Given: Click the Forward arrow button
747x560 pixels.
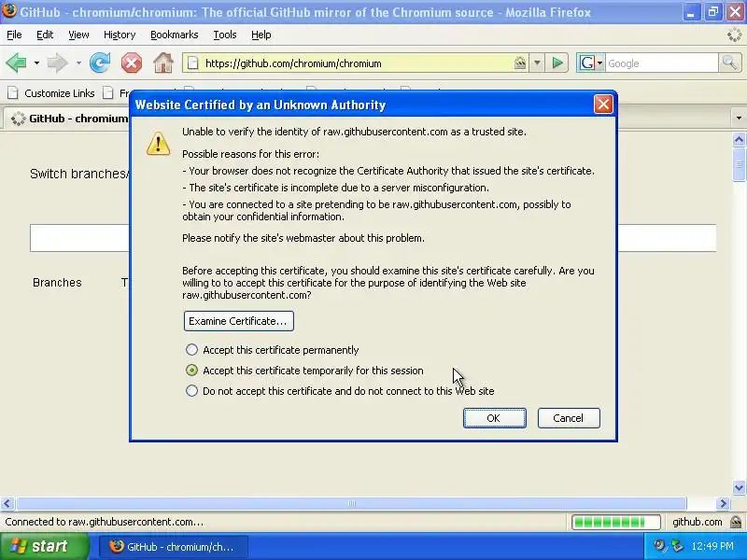Looking at the screenshot, I should 58,63.
